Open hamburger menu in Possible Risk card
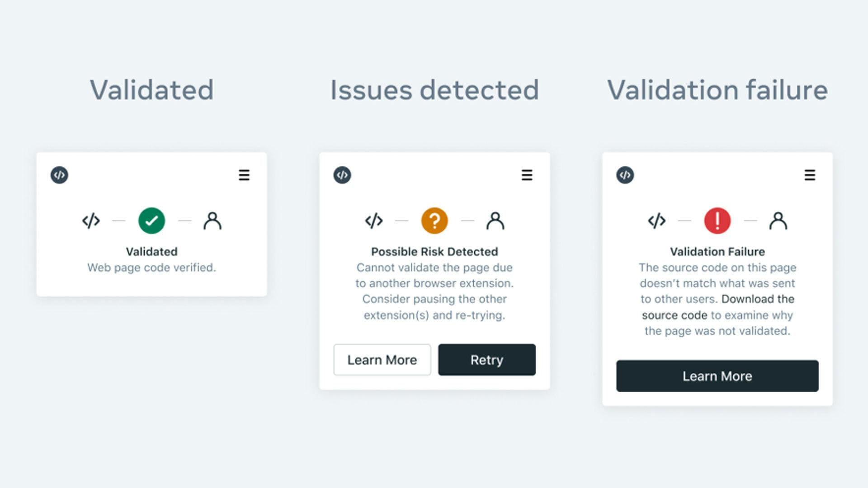The height and width of the screenshot is (488, 868). [527, 175]
